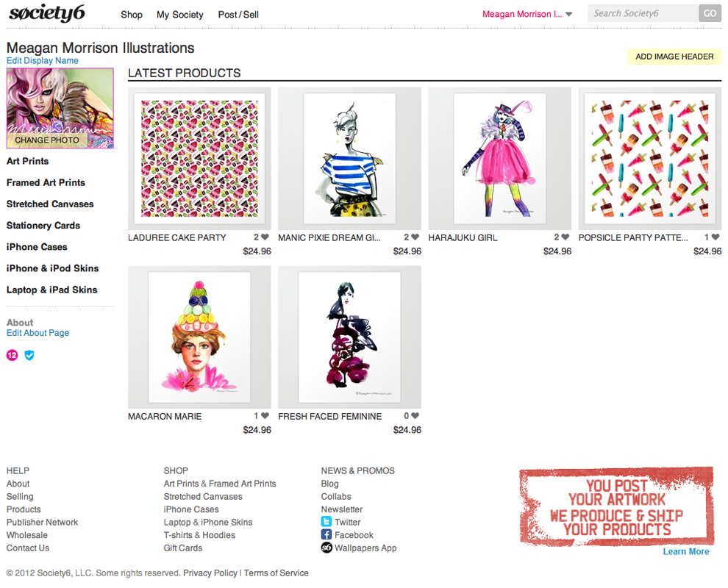Like the Laduree Cake Party heart icon
This screenshot has height=588, width=728.
click(x=265, y=237)
